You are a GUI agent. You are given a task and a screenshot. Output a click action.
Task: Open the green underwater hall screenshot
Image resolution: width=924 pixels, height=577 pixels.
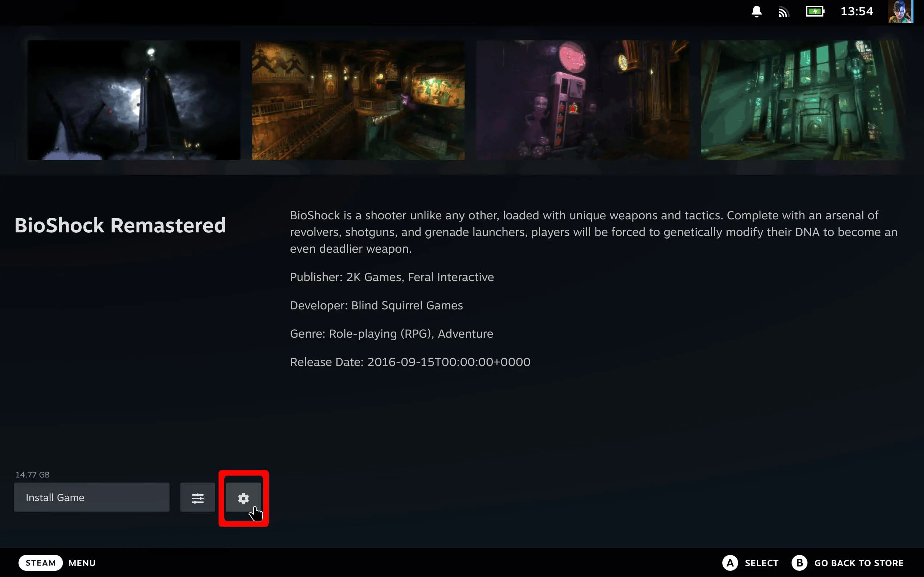pyautogui.click(x=803, y=100)
